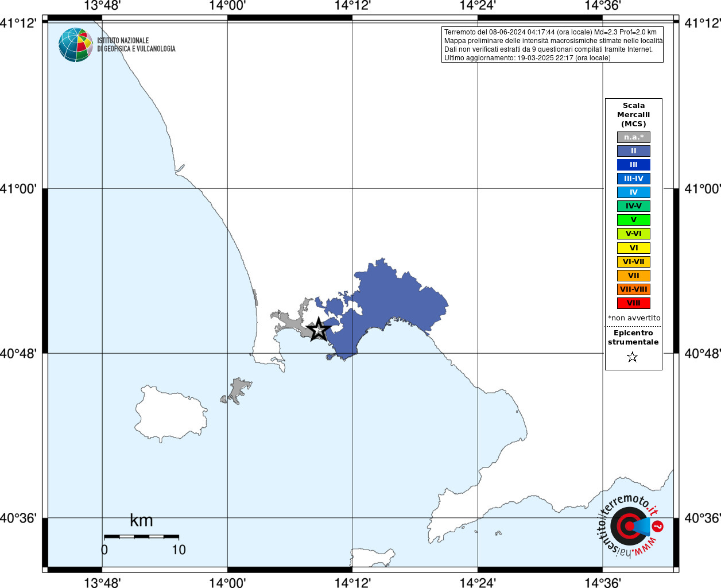Click the right 41°12' latitude label
Viewport: 721px width, 588px height.
703,23
